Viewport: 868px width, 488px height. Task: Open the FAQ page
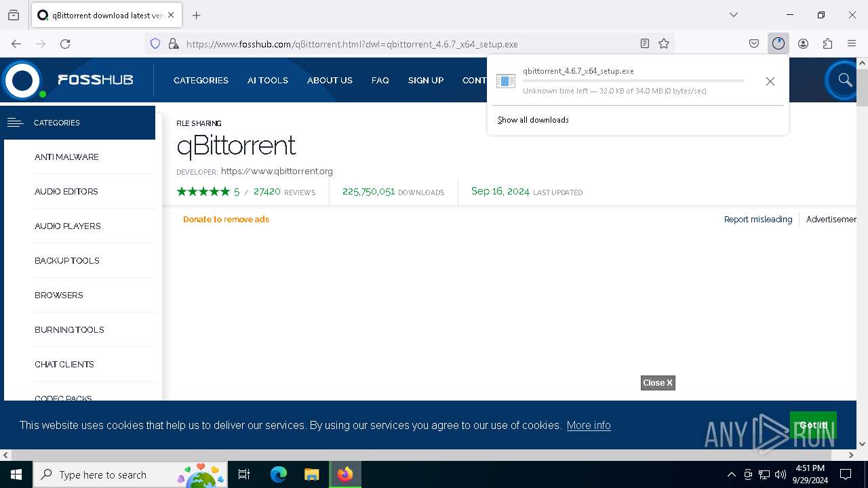pos(380,80)
